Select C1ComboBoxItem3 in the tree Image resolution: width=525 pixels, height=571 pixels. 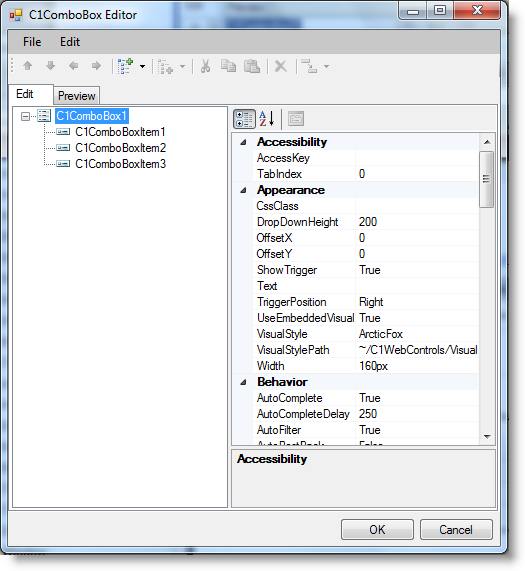(x=121, y=164)
